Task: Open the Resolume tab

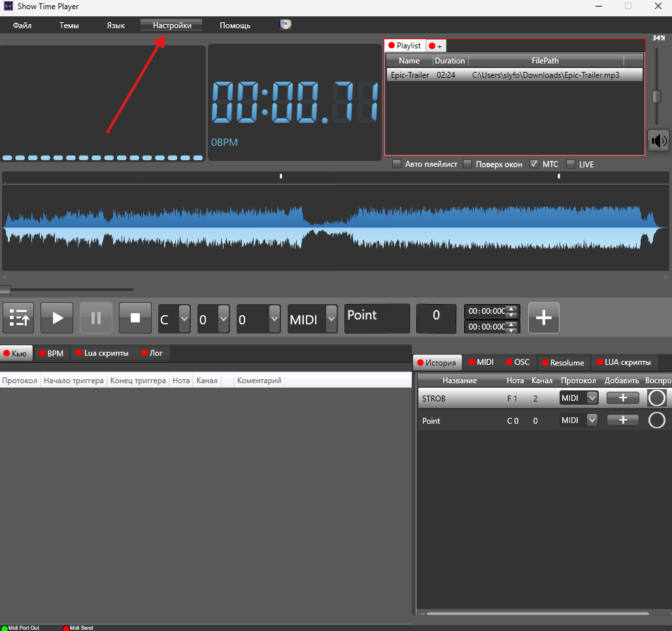Action: pyautogui.click(x=565, y=363)
